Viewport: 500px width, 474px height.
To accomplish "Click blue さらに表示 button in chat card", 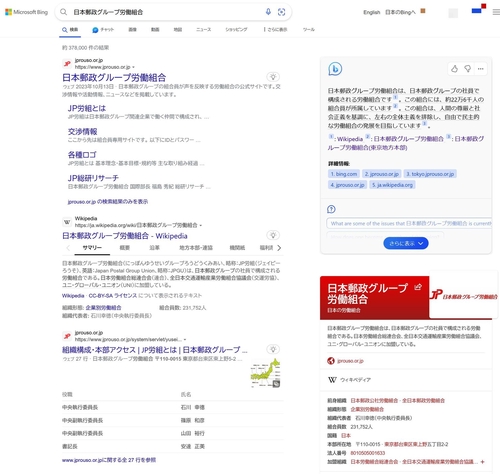I will [406, 243].
